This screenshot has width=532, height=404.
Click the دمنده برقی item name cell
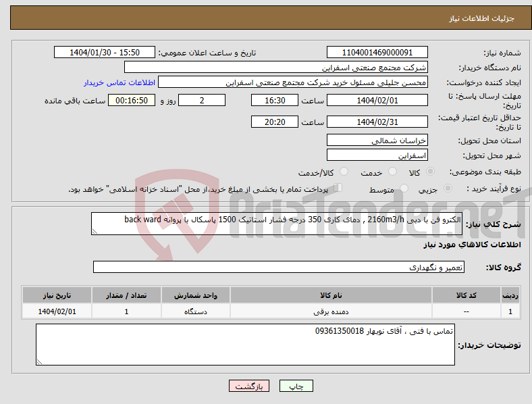[331, 311]
